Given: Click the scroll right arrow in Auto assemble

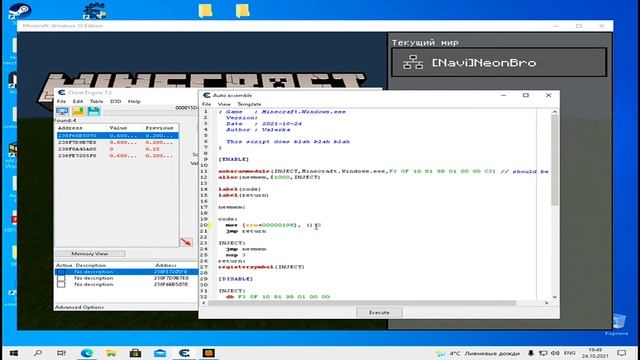Looking at the screenshot, I should 547,303.
